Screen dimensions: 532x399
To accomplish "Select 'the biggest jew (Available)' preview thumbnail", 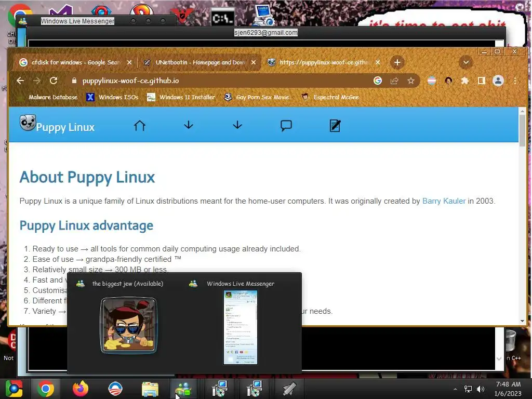I will coord(129,325).
